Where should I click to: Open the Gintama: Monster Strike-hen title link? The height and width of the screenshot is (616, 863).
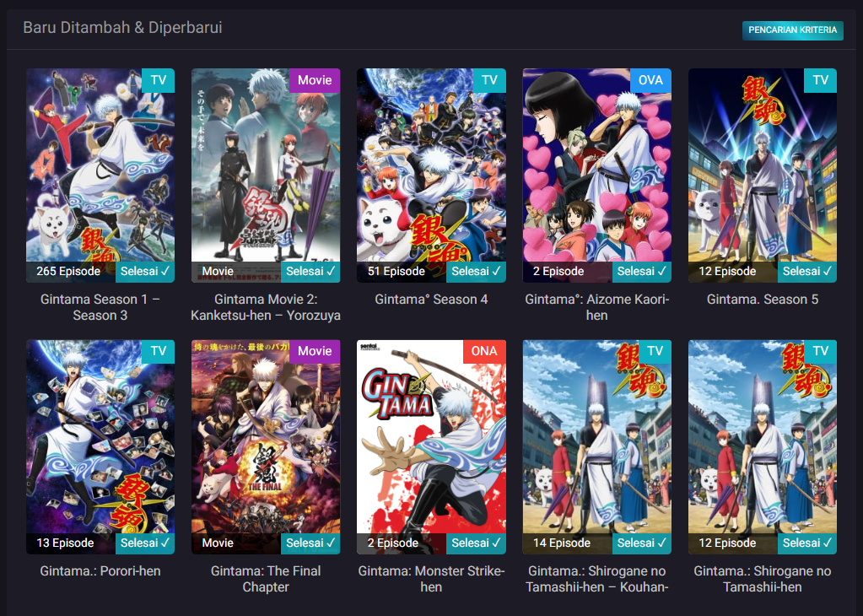pos(430,579)
